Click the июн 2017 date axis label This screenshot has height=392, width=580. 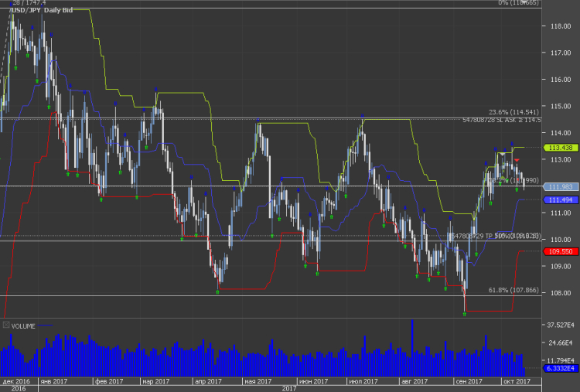coord(314,381)
